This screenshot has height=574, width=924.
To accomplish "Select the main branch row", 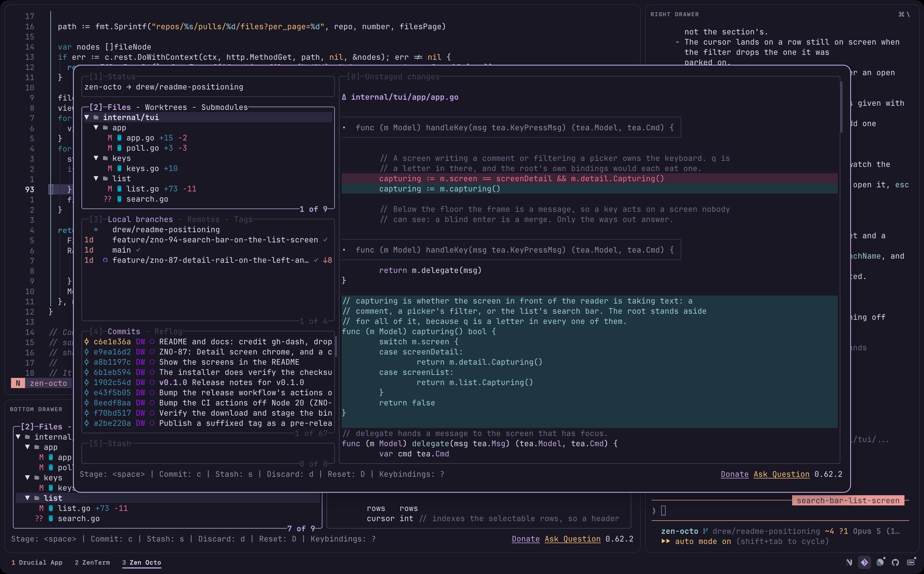I will (208, 250).
